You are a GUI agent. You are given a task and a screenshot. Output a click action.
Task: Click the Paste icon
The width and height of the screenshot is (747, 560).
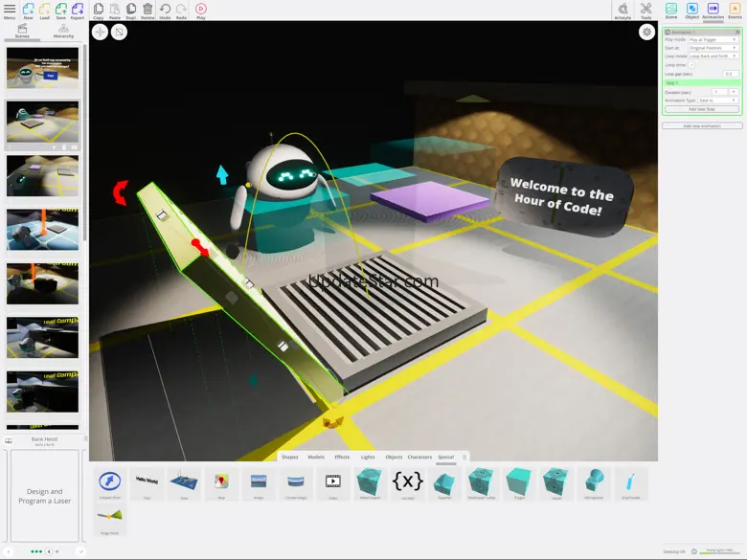115,11
